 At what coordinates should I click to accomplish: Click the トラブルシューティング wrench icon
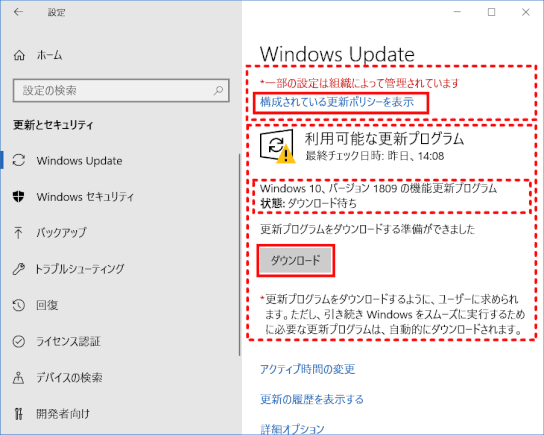tap(19, 269)
